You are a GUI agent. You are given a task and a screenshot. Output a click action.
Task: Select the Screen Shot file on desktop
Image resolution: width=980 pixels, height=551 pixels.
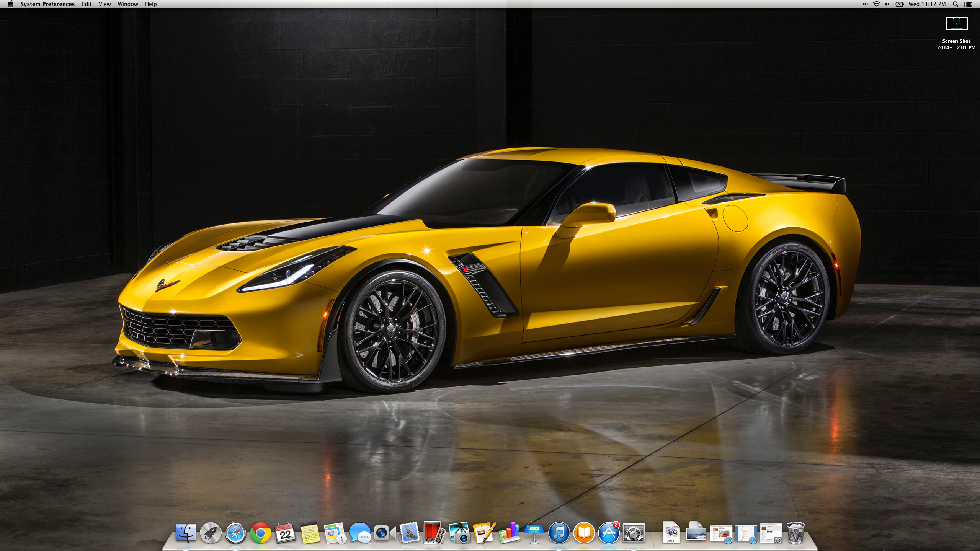click(x=956, y=34)
